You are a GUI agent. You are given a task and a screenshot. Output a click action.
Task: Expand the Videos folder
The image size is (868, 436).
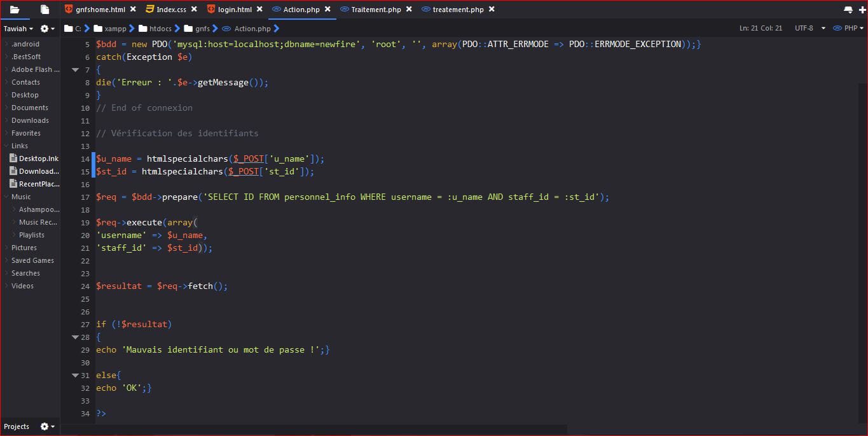6,286
